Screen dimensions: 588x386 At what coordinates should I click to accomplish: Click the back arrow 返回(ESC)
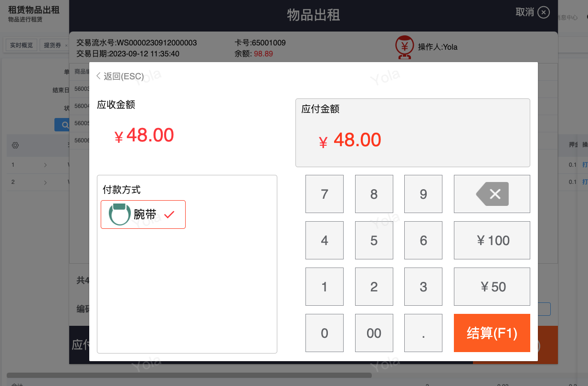[120, 76]
